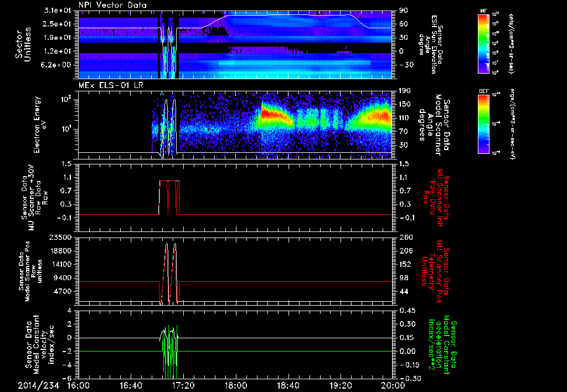Click the "-0.30" acceleration tick label

tap(409, 379)
